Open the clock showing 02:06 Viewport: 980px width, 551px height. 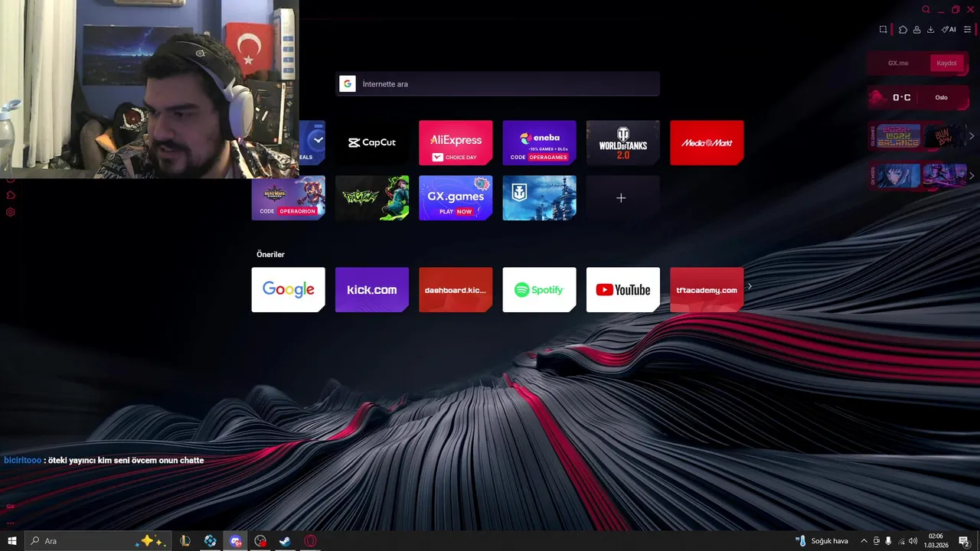936,541
